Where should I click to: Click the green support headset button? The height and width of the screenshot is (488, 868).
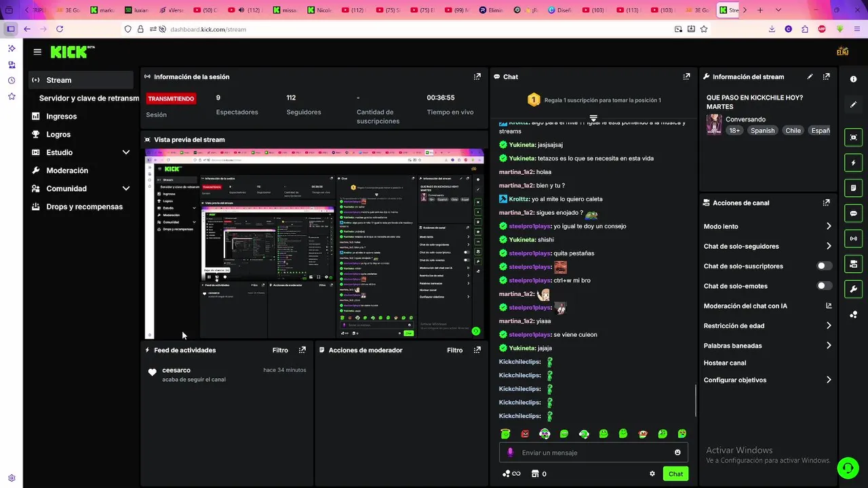pyautogui.click(x=847, y=468)
